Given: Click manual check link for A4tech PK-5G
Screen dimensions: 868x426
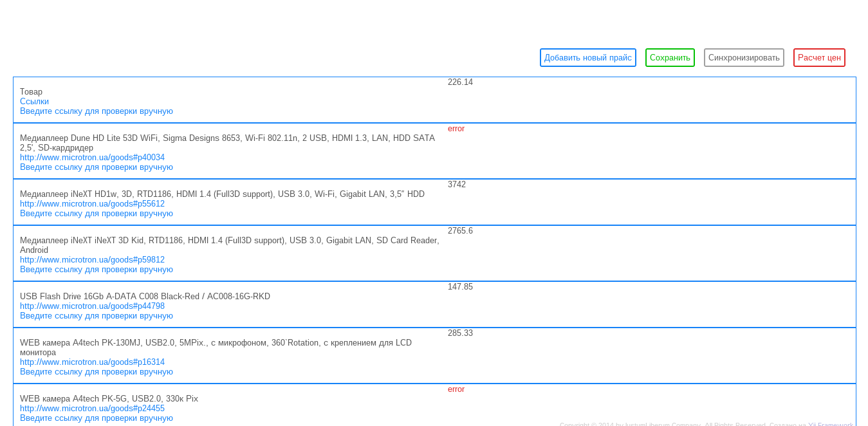Looking at the screenshot, I should tap(97, 418).
